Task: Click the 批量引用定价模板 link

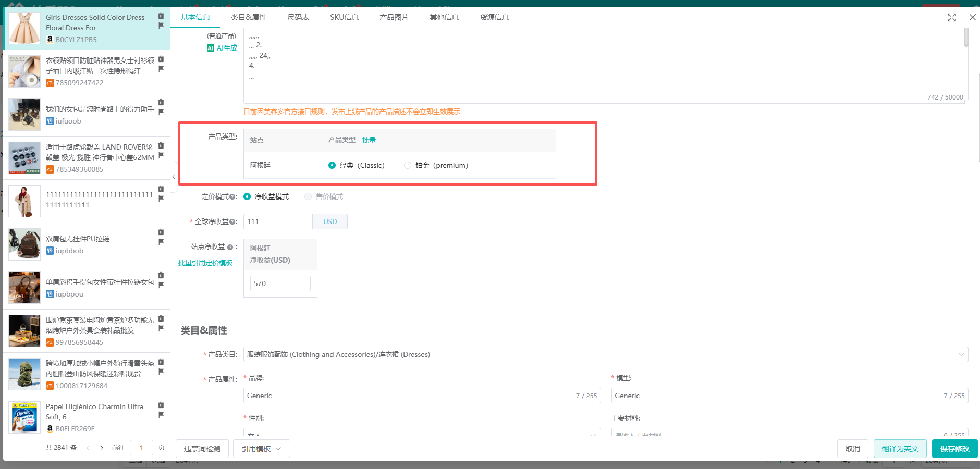Action: coord(205,263)
